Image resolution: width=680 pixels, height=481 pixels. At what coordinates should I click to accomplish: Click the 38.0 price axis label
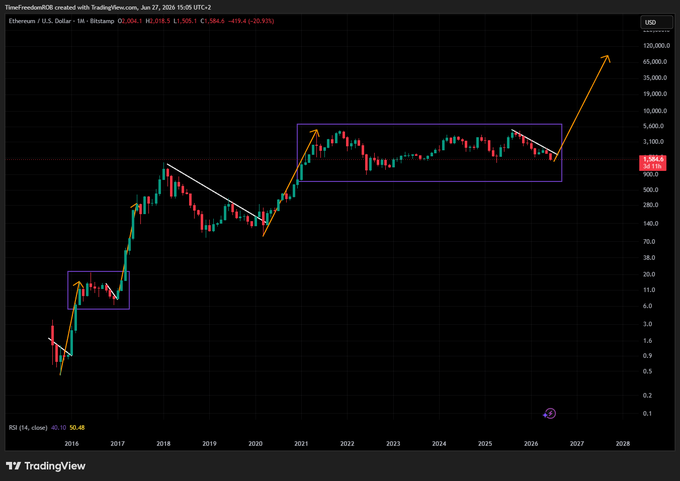(x=649, y=258)
